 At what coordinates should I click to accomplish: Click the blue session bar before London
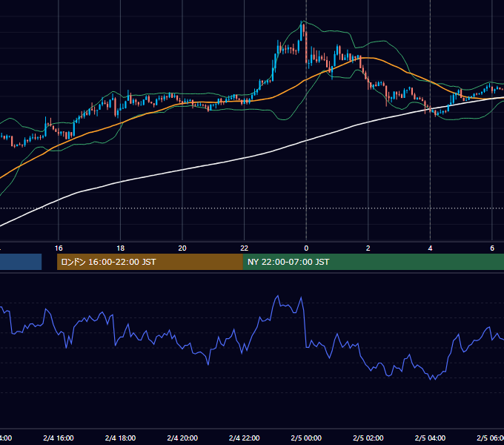21,262
